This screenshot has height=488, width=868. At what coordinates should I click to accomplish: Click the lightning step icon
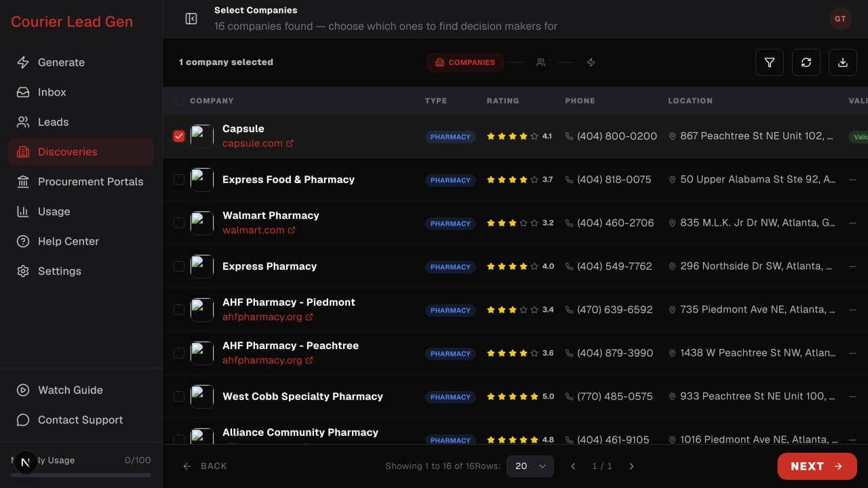(591, 62)
